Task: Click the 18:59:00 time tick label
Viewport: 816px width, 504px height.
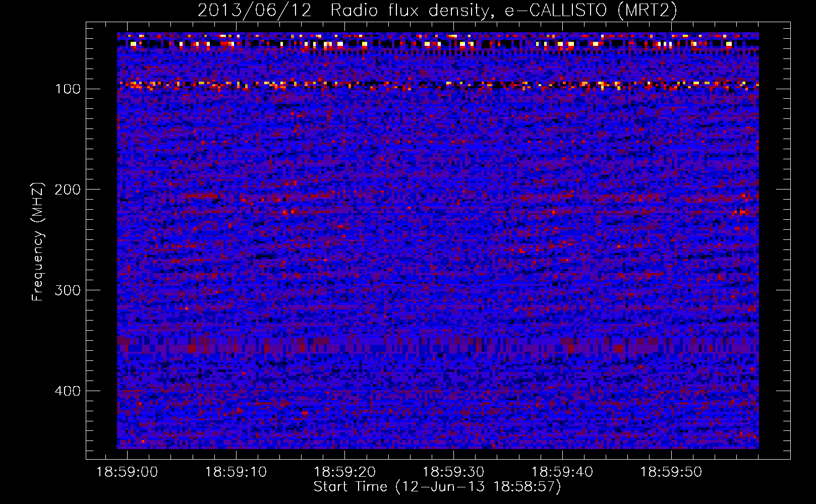Action: tap(127, 472)
